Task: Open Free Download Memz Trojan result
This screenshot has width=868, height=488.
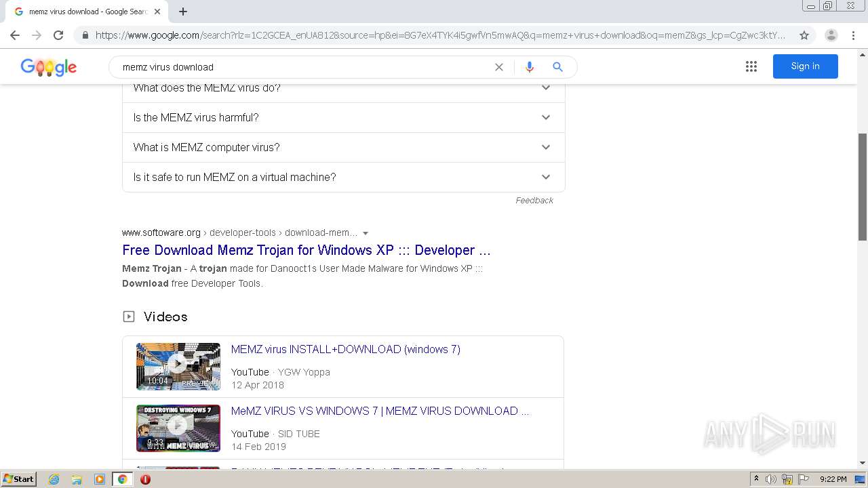Action: point(307,250)
